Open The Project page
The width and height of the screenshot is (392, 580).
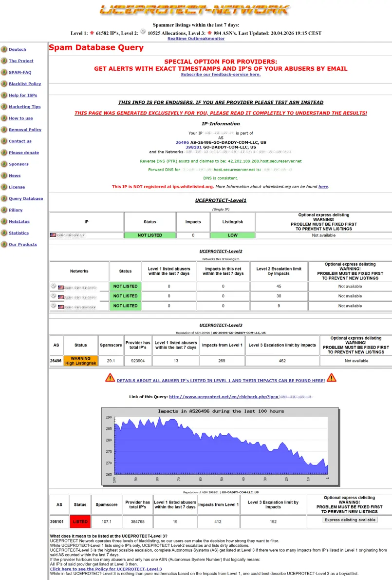(21, 60)
